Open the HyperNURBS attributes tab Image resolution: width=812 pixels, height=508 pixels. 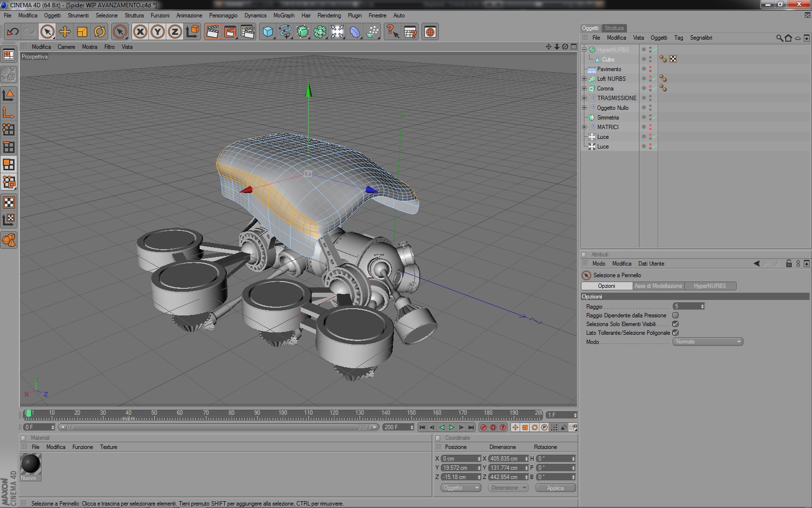(710, 286)
